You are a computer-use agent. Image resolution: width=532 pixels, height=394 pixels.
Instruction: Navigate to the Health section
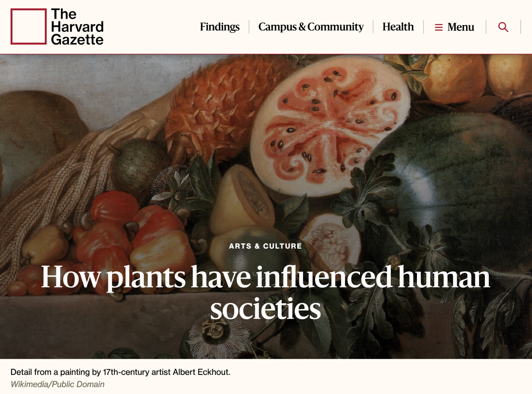point(398,27)
